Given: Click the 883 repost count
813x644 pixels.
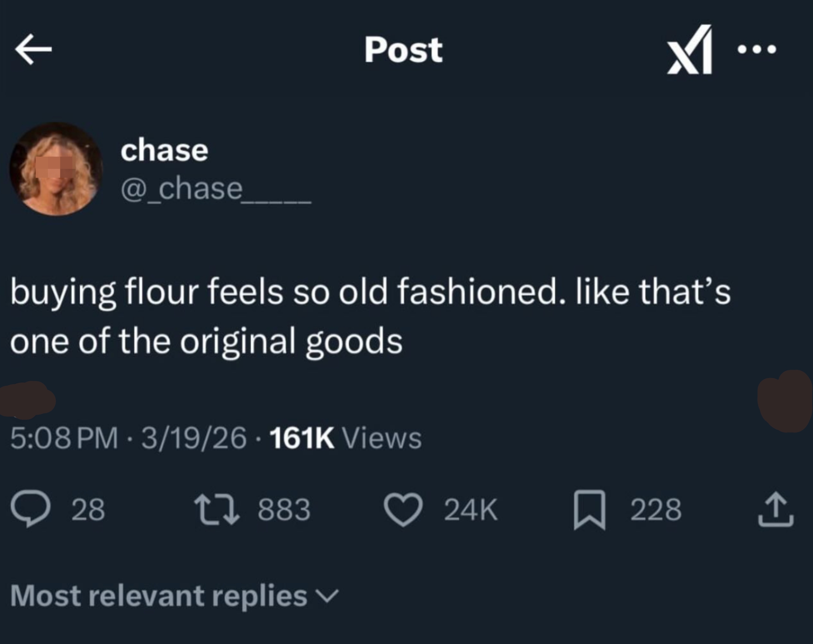Looking at the screenshot, I should pyautogui.click(x=284, y=509).
